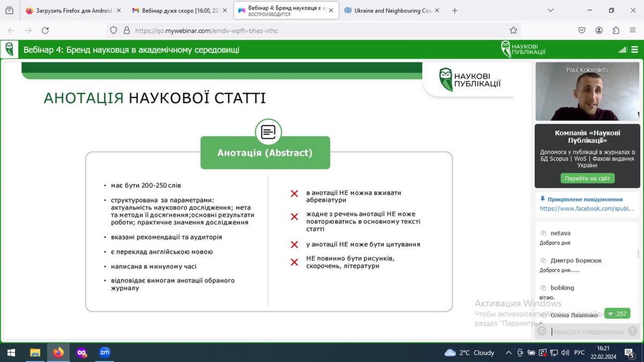
Task: Open the Windows Start menu
Action: (11, 353)
